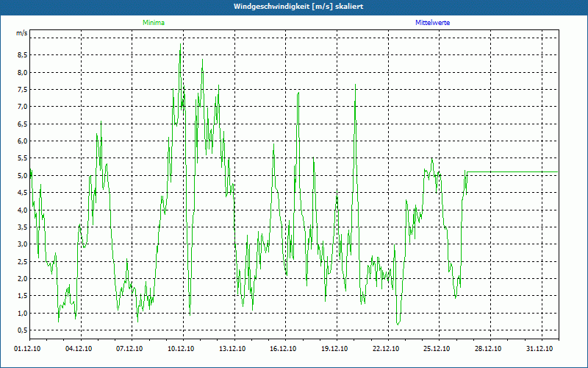
Task: Click the 13.12.10 date label
Action: click(232, 349)
